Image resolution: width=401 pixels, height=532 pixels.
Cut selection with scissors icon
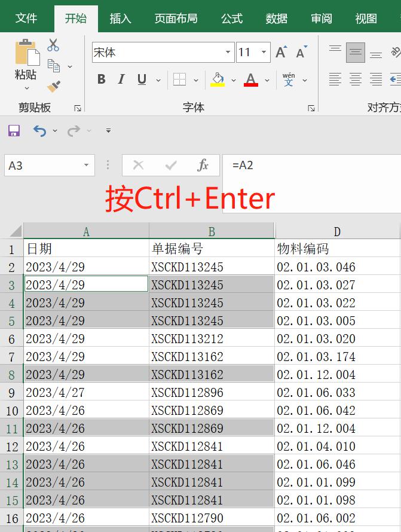pyautogui.click(x=53, y=45)
